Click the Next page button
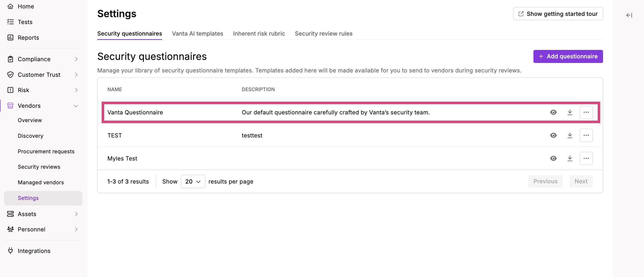Viewport: 644px width, 277px height. point(581,182)
